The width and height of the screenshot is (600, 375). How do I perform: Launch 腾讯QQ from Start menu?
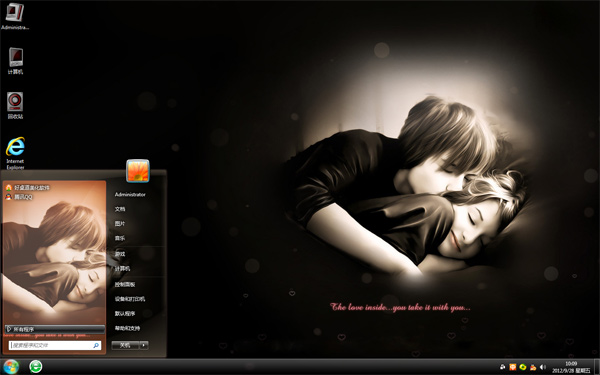point(20,197)
